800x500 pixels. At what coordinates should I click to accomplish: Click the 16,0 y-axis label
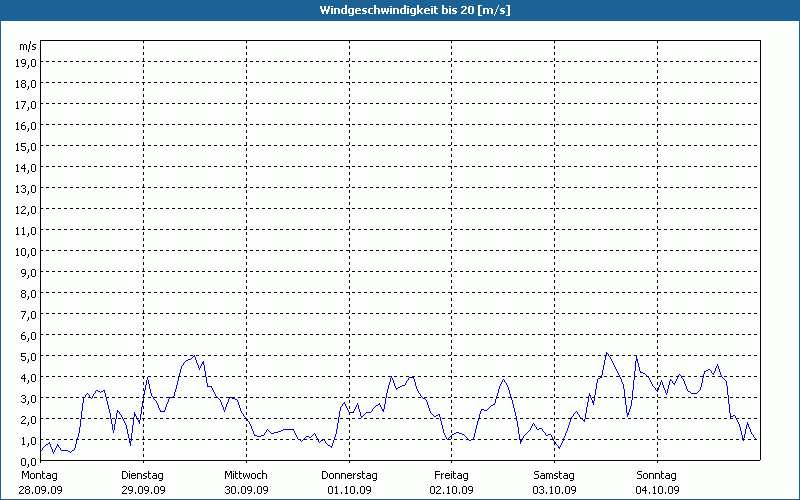click(26, 126)
